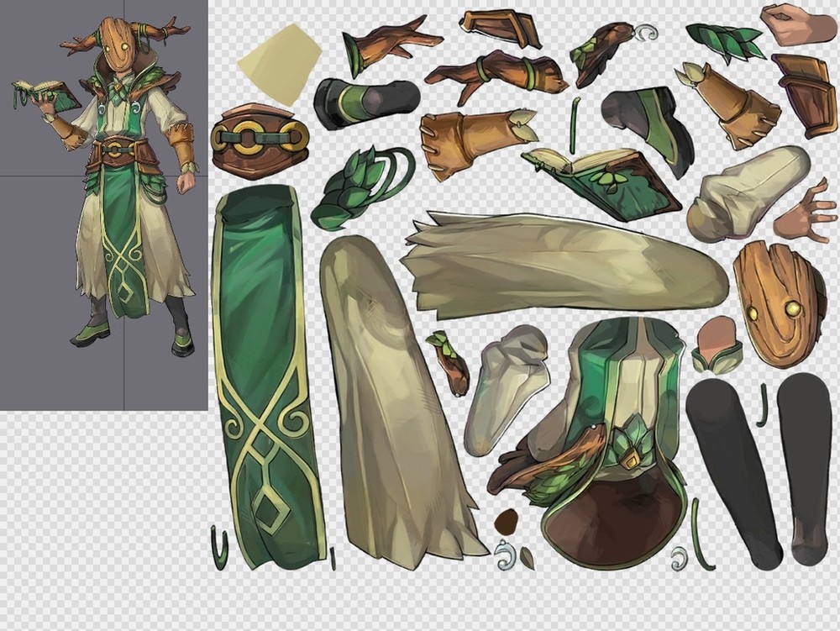This screenshot has height=631, width=840.
Task: Click the rightmost dark leg sprite
Action: click(x=805, y=466)
